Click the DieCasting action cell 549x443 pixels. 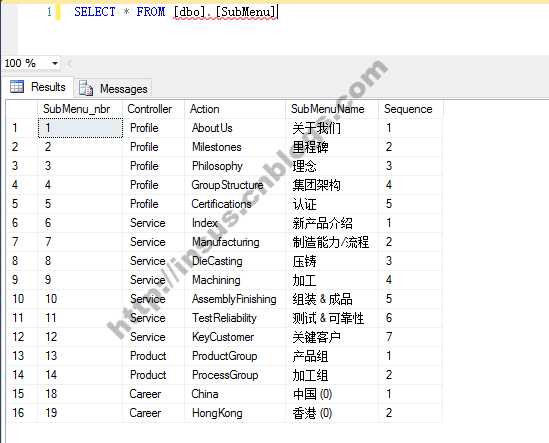click(235, 261)
